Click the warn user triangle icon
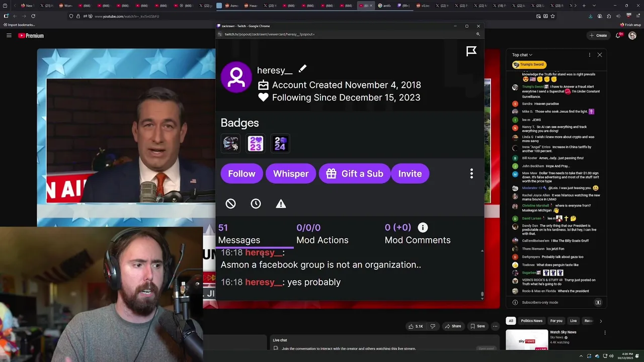The height and width of the screenshot is (362, 644). pyautogui.click(x=281, y=203)
